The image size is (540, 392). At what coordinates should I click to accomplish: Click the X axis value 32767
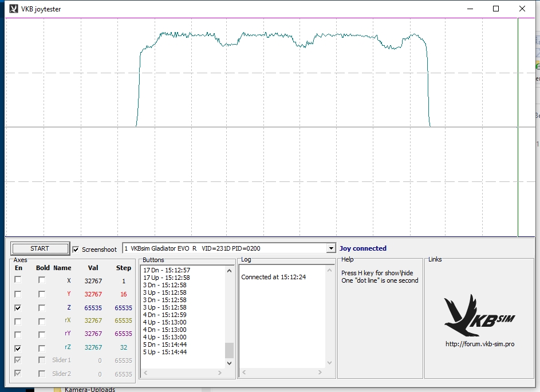[x=93, y=281]
